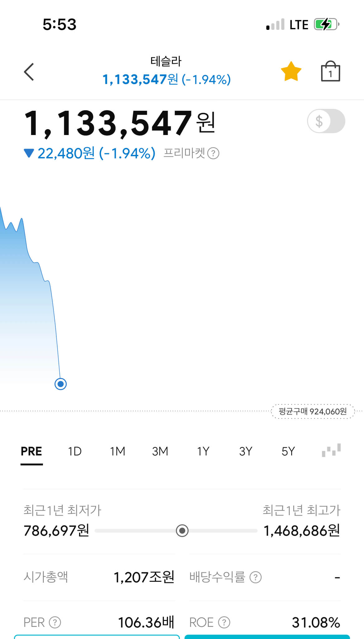The image size is (364, 639).
Task: Tap the average purchase price label
Action: 312,411
